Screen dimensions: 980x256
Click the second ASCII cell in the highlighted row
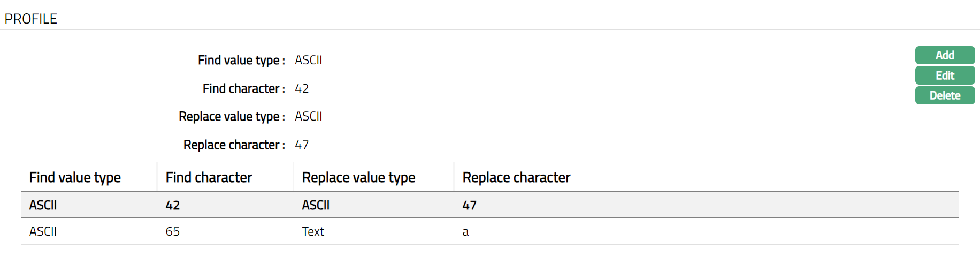(x=316, y=205)
